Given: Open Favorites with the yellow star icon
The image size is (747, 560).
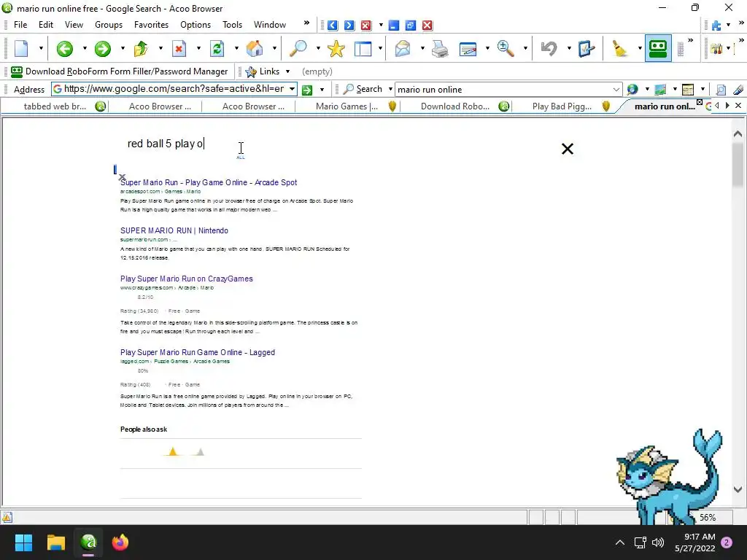Looking at the screenshot, I should (x=336, y=49).
